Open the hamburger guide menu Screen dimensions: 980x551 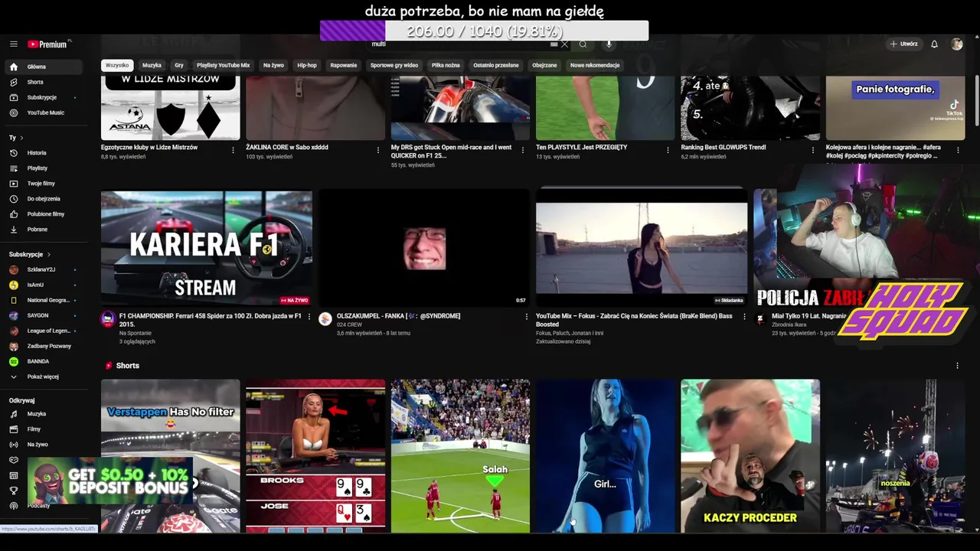[x=13, y=44]
